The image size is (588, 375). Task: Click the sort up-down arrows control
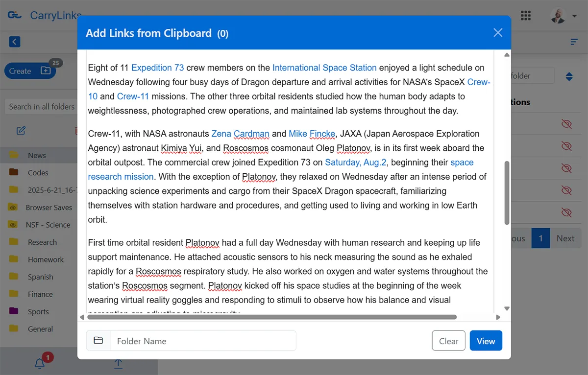click(x=569, y=76)
